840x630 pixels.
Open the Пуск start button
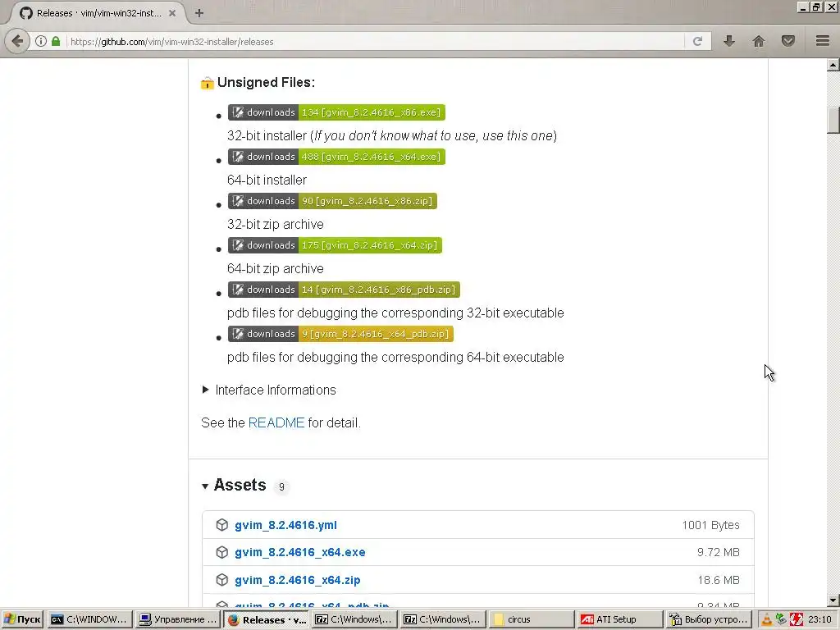coord(22,619)
